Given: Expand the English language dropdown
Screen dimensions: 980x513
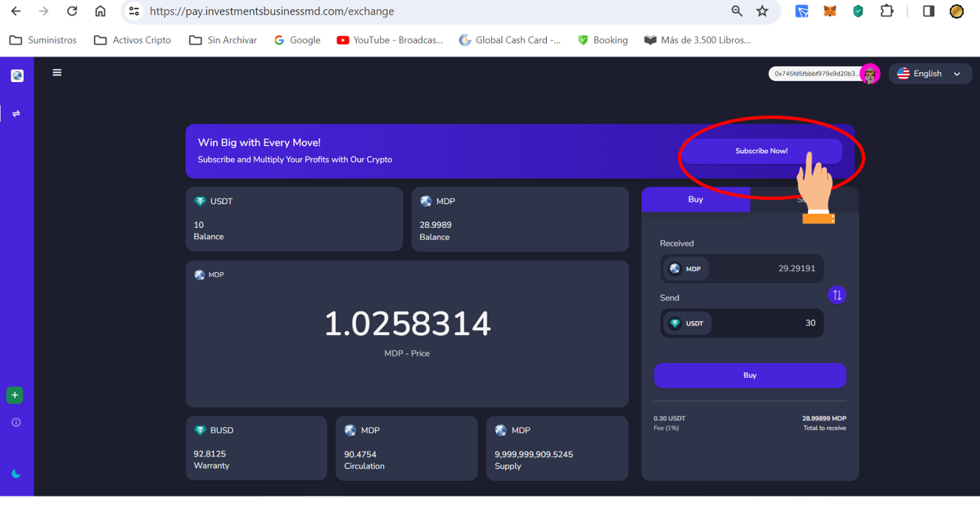Looking at the screenshot, I should pos(929,74).
